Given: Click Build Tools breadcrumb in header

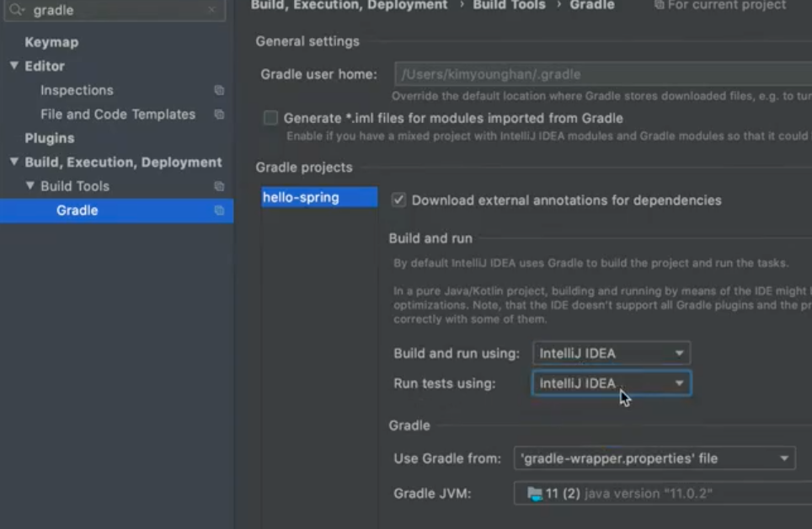Looking at the screenshot, I should tap(509, 5).
